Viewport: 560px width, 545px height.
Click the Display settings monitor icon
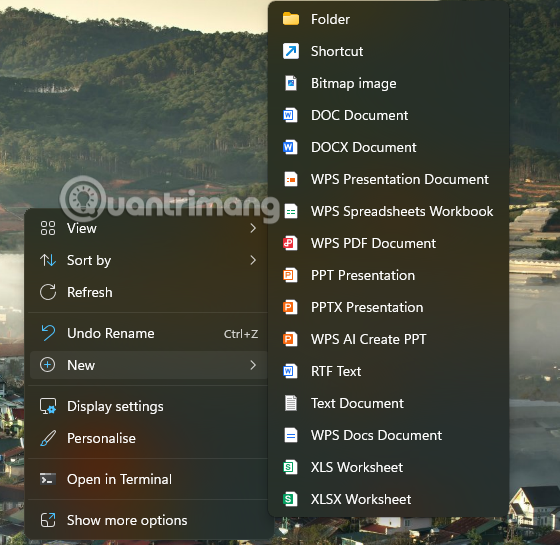pyautogui.click(x=48, y=406)
